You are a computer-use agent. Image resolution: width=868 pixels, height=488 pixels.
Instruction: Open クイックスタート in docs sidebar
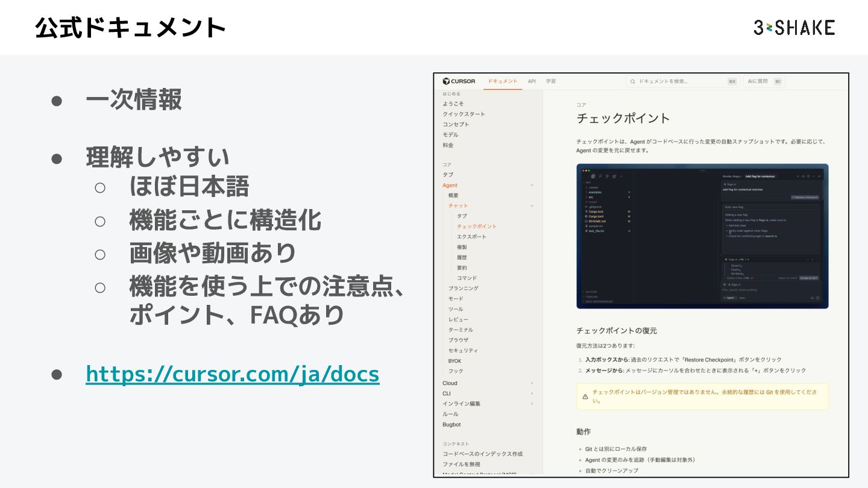click(x=464, y=114)
